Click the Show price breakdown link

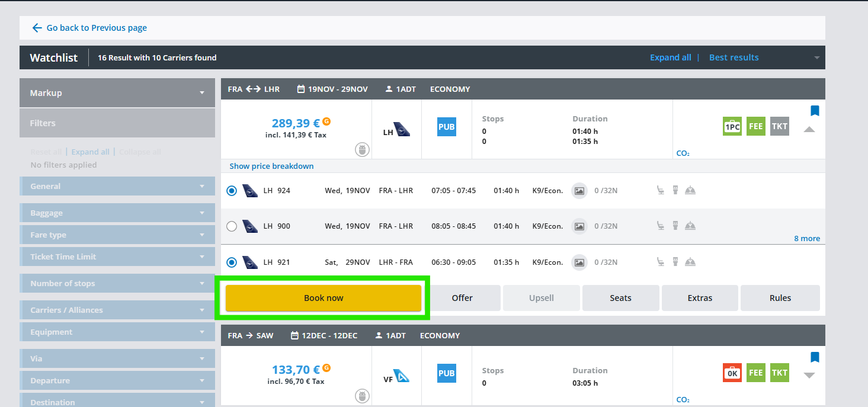271,166
